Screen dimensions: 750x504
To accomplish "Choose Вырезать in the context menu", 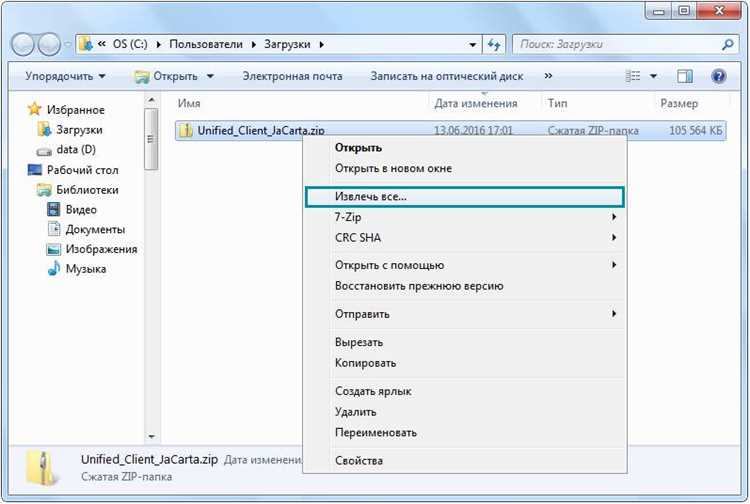I will [x=464, y=342].
